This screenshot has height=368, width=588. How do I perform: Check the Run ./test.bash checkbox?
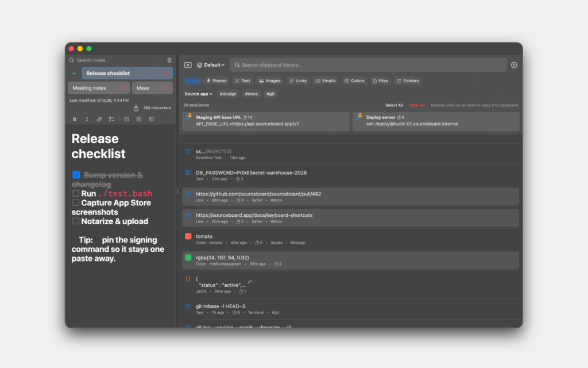[76, 193]
